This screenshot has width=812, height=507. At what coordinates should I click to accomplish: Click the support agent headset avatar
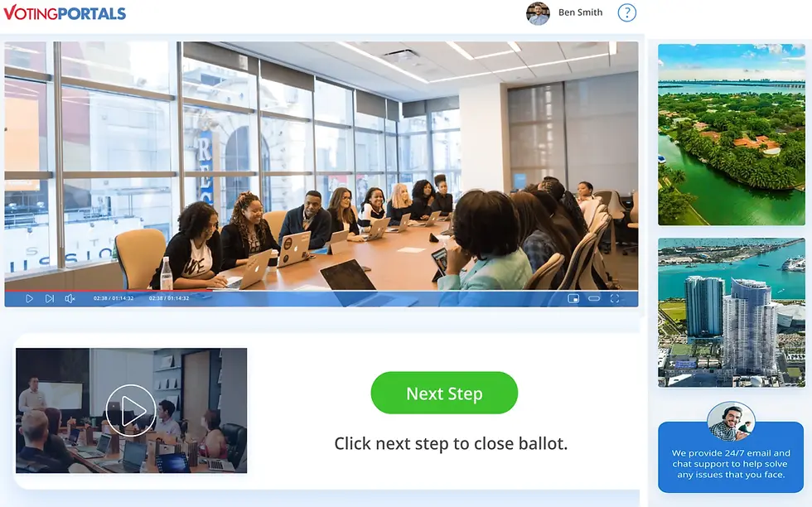[731, 422]
